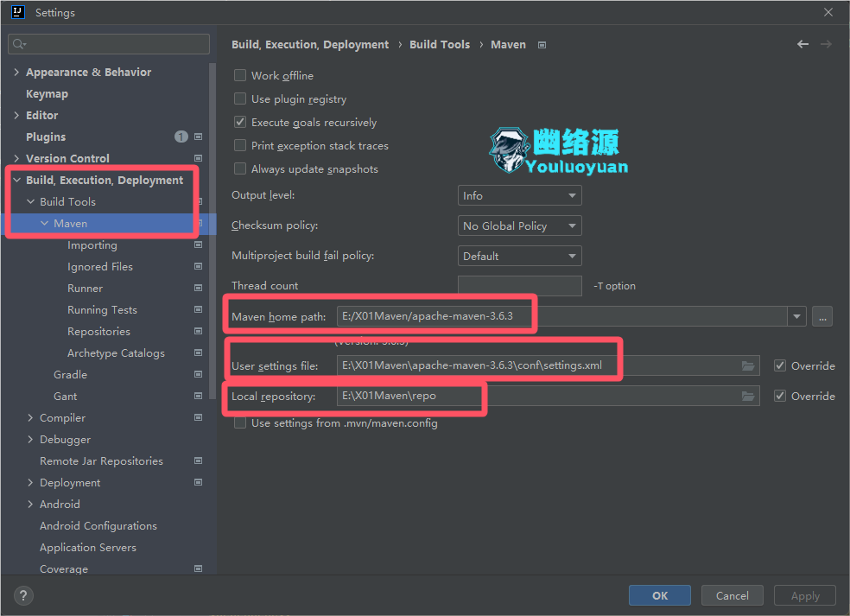Select Plugins in settings tree
This screenshot has height=616, width=850.
click(x=46, y=137)
